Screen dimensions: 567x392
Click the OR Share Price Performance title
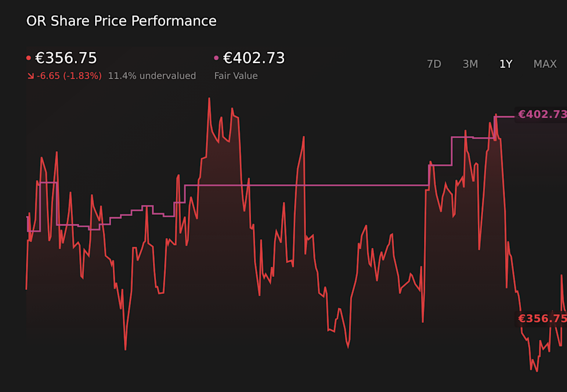(121, 21)
